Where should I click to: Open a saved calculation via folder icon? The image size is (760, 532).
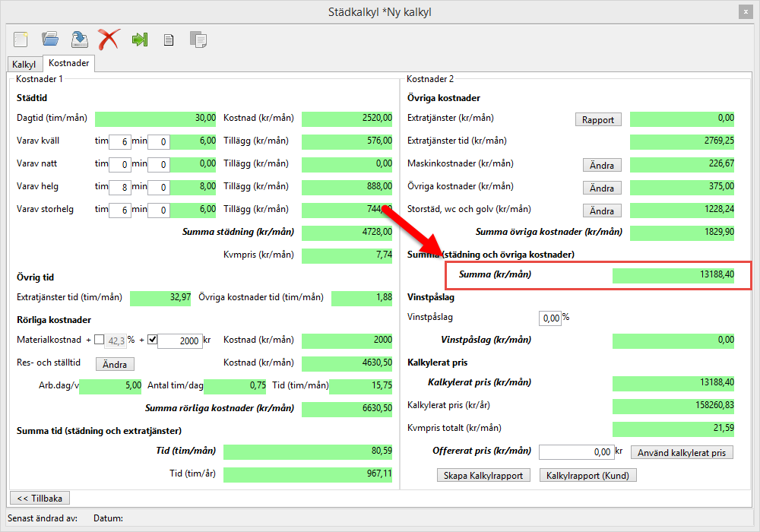coord(50,39)
